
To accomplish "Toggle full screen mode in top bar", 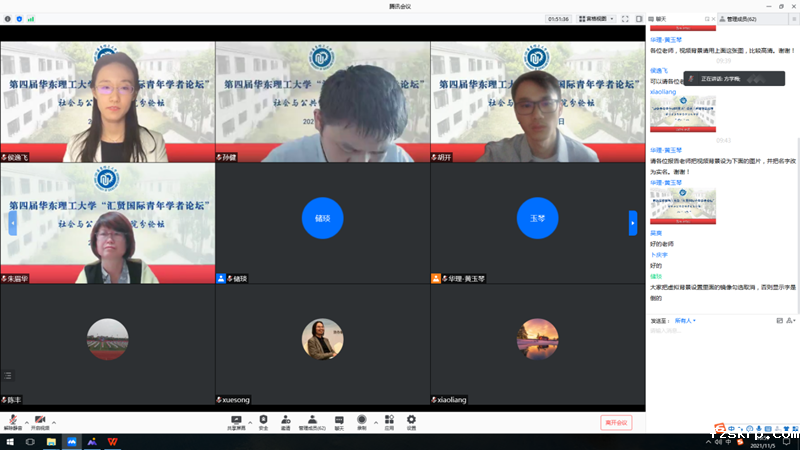I will 626,18.
